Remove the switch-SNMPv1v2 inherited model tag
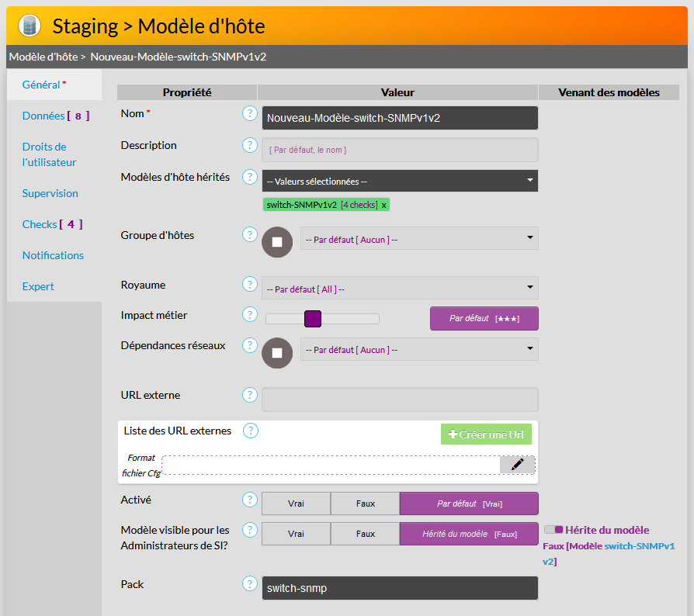 pyautogui.click(x=383, y=205)
